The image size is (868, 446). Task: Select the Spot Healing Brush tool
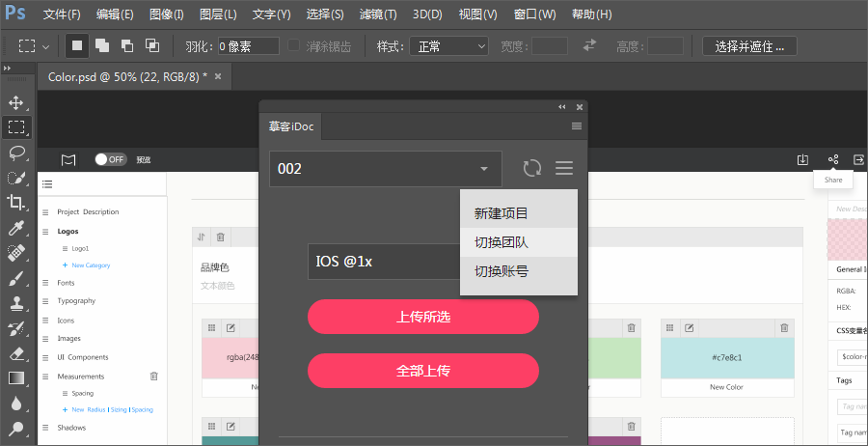[16, 253]
